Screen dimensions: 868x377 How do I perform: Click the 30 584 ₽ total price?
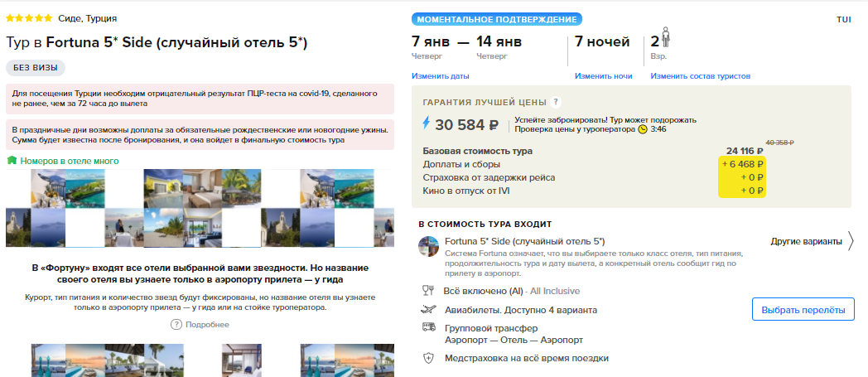coord(466,125)
